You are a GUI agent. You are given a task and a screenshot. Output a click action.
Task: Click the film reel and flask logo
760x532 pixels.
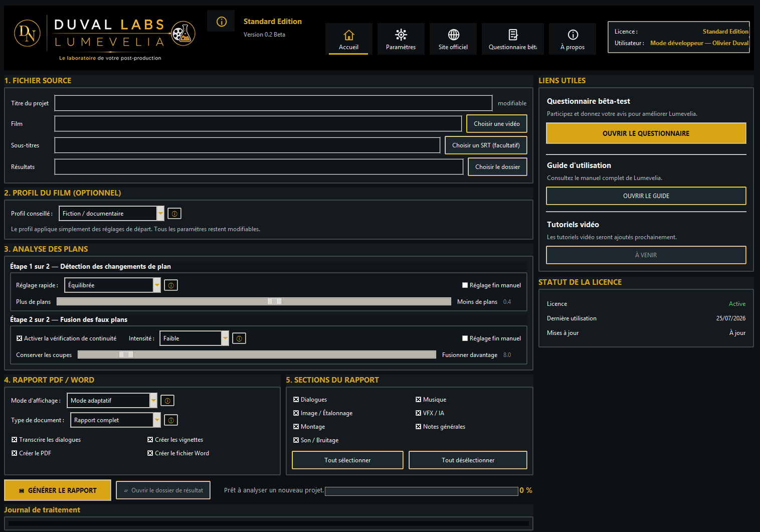point(183,34)
